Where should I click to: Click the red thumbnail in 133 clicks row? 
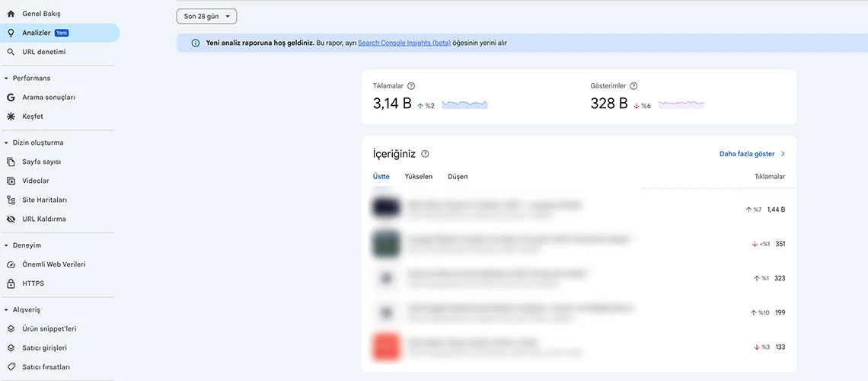pyautogui.click(x=386, y=347)
